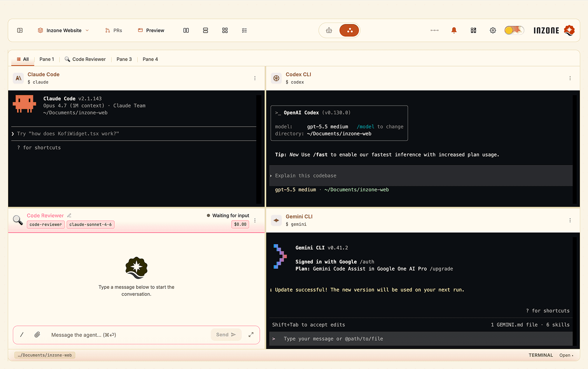The height and width of the screenshot is (369, 588).
Task: Open the Preview panel
Action: (151, 30)
